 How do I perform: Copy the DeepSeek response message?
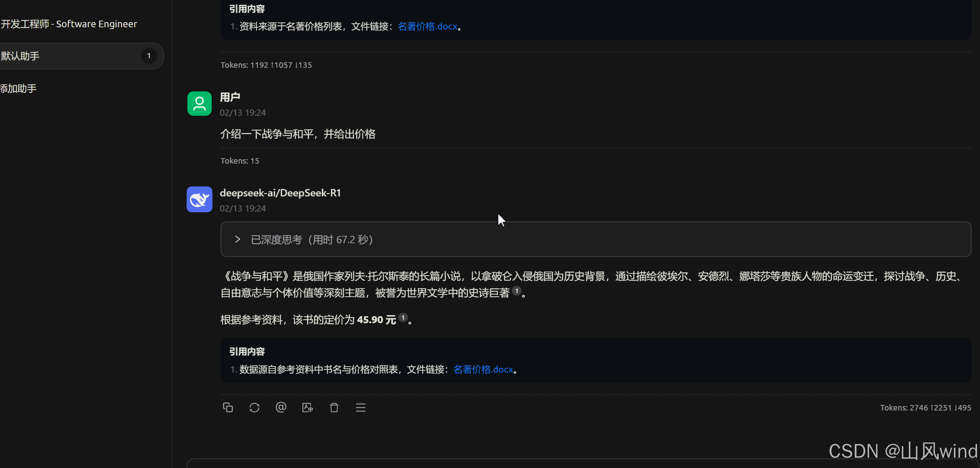(228, 408)
